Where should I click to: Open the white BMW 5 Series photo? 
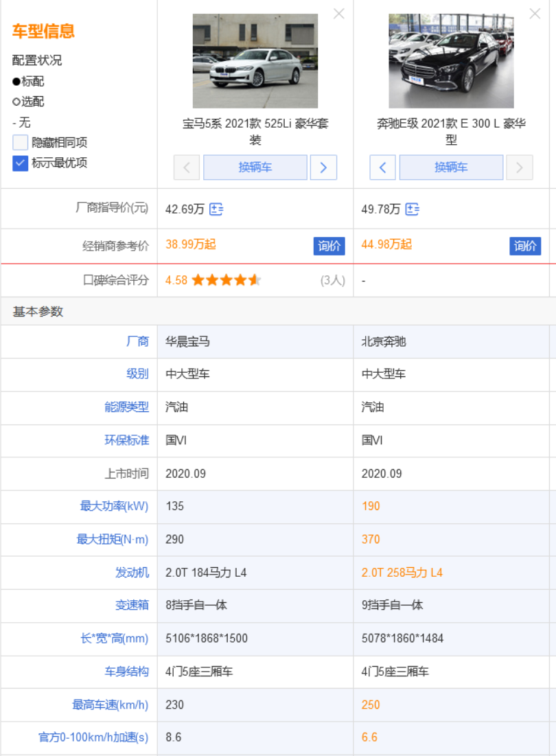pyautogui.click(x=255, y=60)
